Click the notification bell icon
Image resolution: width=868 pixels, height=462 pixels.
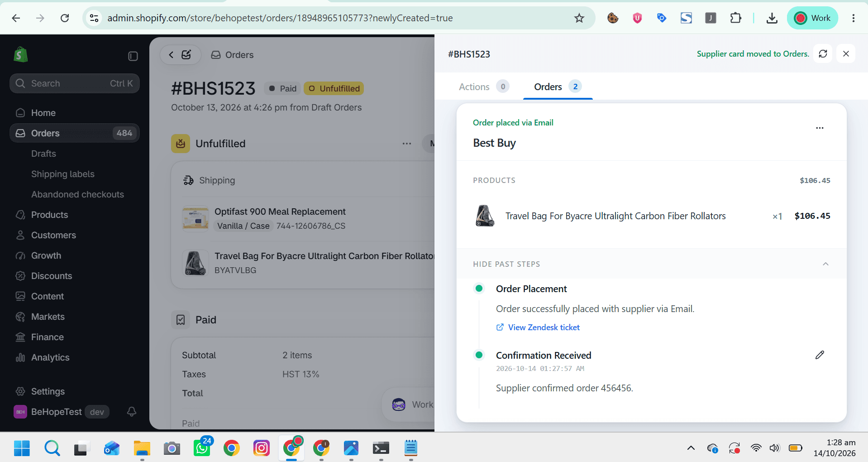click(x=132, y=412)
